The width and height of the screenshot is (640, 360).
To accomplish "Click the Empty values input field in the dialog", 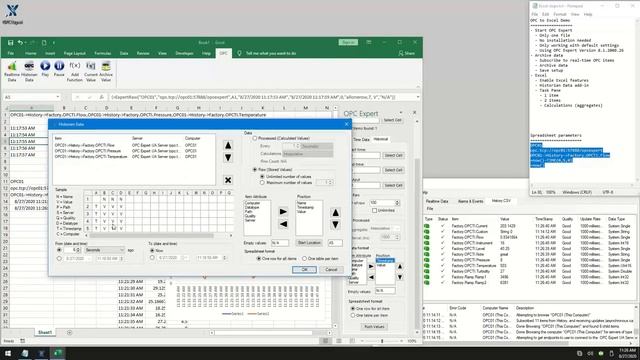I will coord(280,243).
